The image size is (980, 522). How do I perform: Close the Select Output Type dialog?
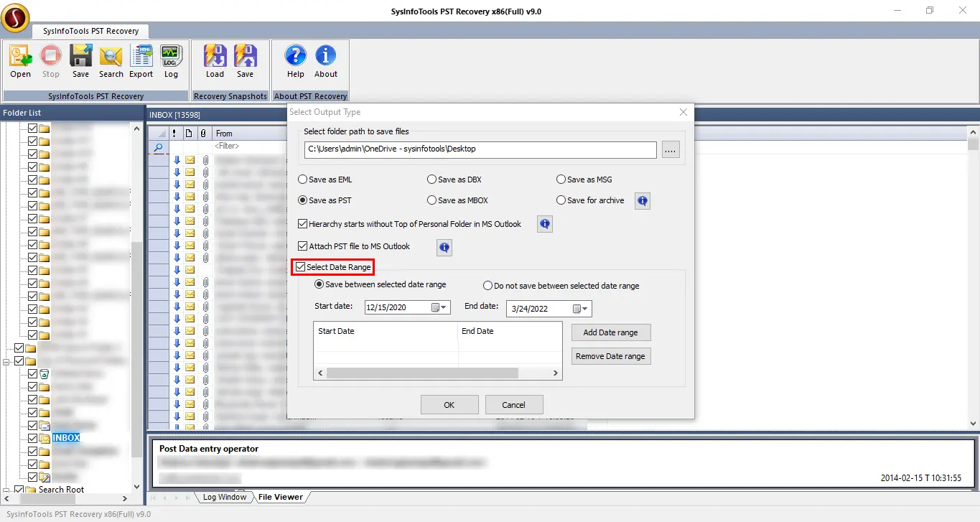683,112
